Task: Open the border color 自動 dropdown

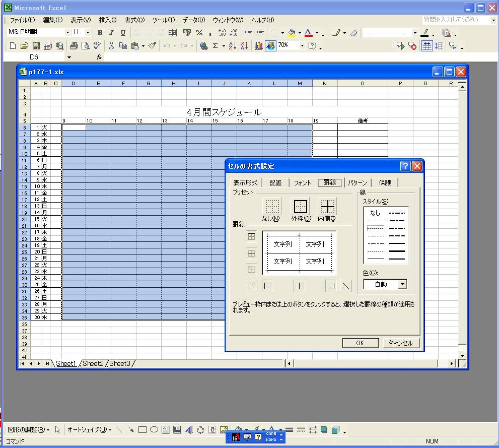Action: (x=402, y=284)
